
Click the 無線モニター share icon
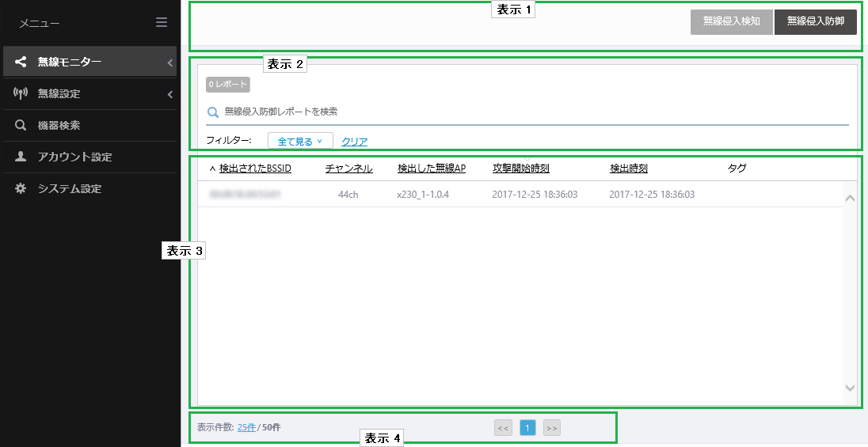tap(21, 62)
